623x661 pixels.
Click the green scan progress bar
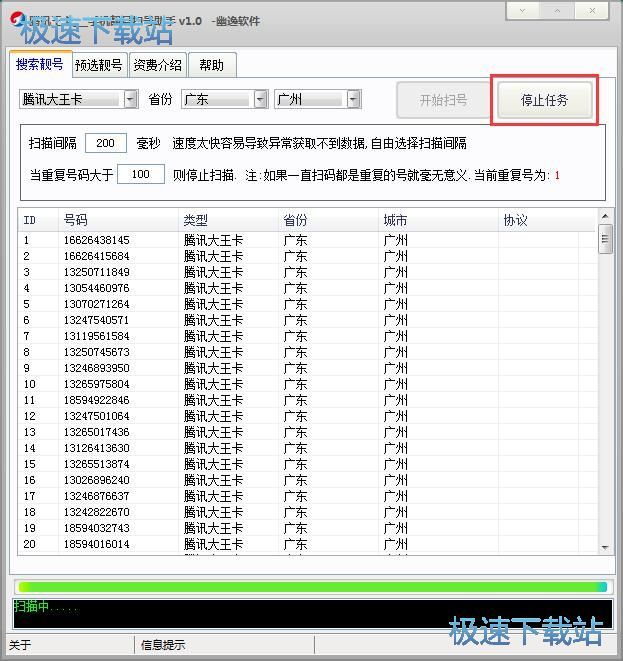312,586
